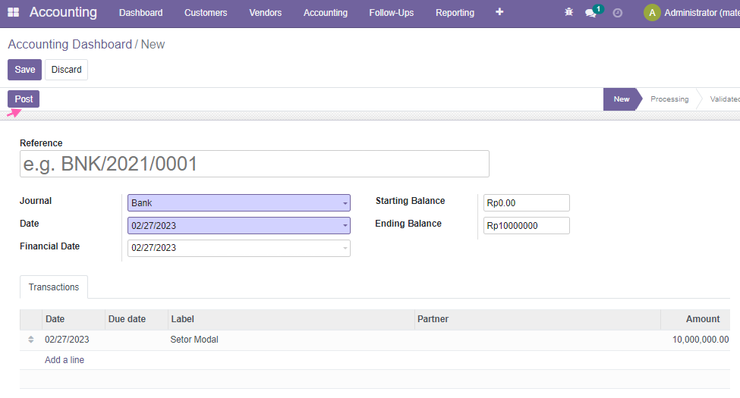Grab the row handle for Setor Modal
Viewport: 740px width, 398px height.
[x=31, y=339]
